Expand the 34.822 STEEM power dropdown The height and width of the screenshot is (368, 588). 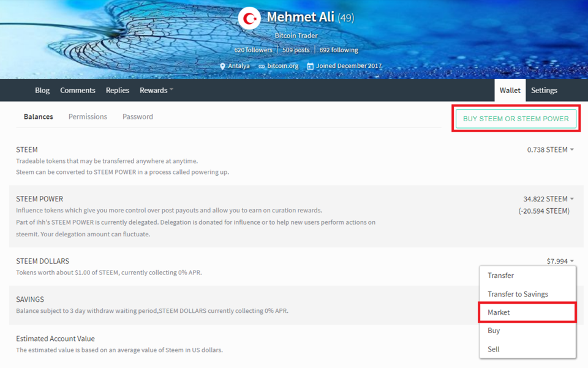point(549,199)
